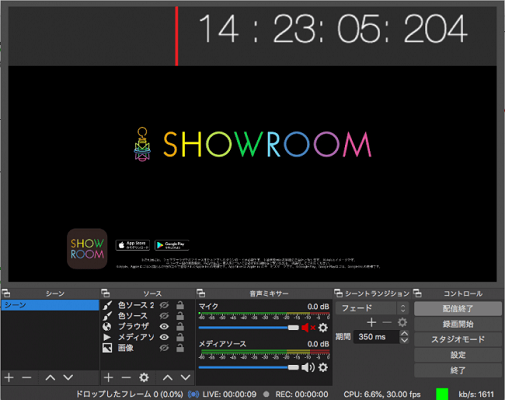Hide the ブラウザ source
Viewport: 505px width, 400px height.
pyautogui.click(x=164, y=326)
